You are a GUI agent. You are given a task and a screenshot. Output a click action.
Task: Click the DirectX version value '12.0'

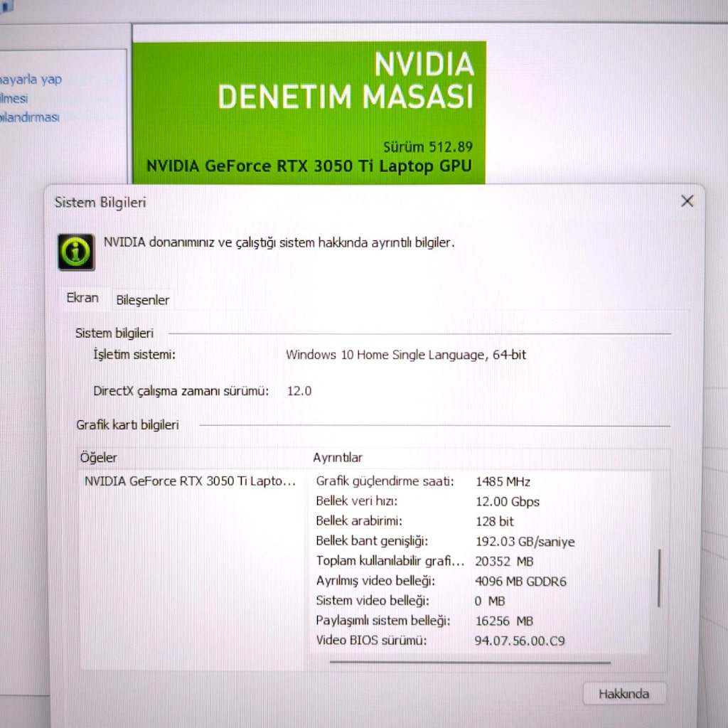[299, 391]
